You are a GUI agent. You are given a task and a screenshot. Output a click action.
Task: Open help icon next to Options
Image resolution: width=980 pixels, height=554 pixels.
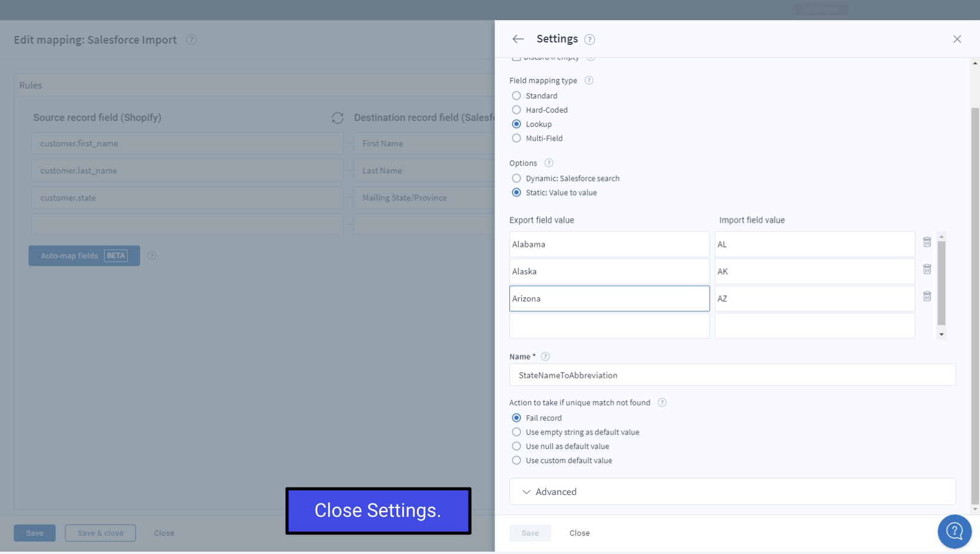click(548, 163)
